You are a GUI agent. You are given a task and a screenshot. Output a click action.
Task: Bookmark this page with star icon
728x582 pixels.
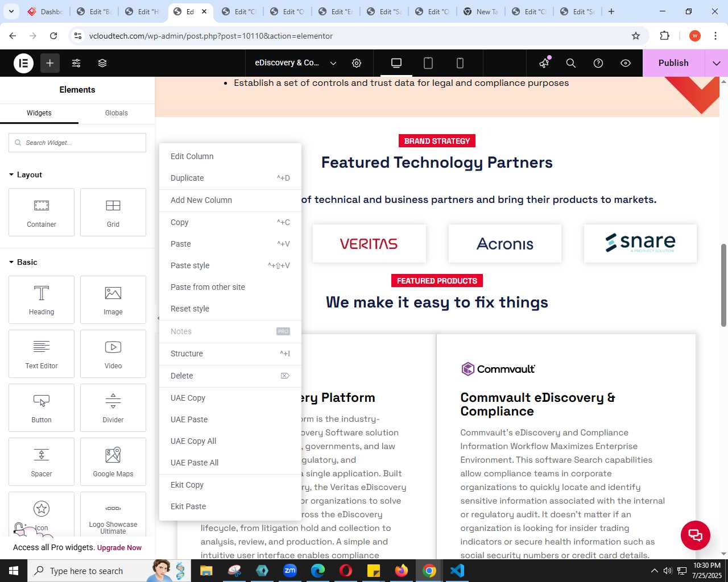pos(636,36)
